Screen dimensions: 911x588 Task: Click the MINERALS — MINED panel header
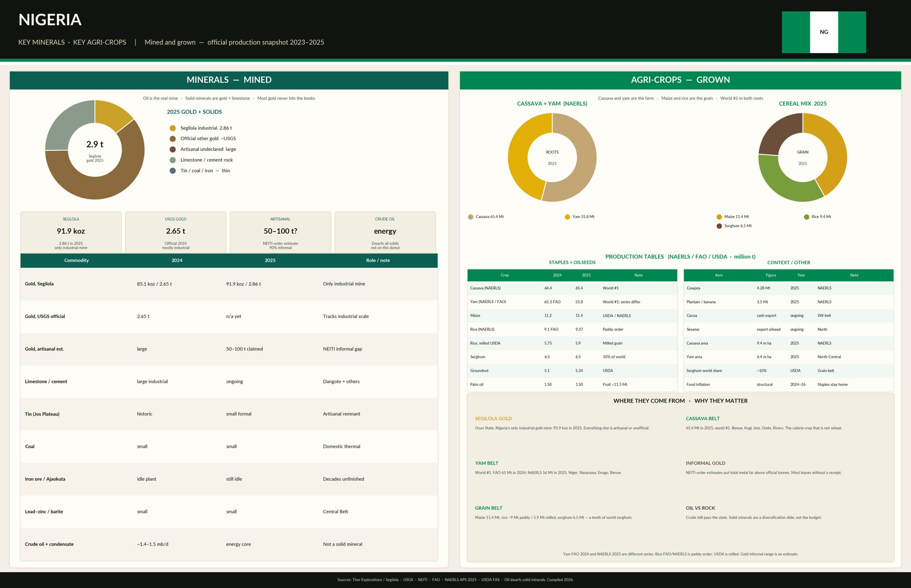pos(229,80)
